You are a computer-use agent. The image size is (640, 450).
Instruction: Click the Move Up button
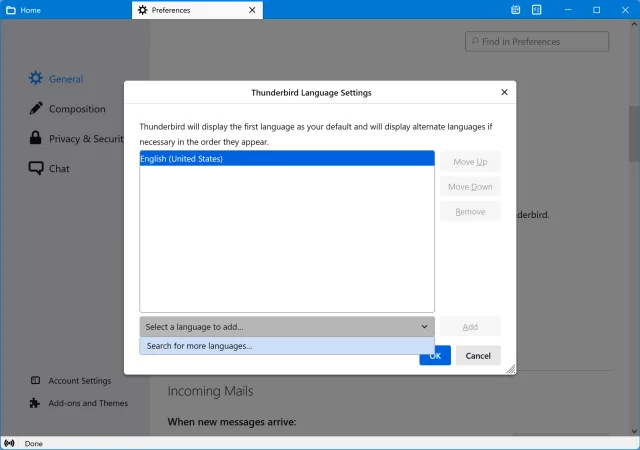click(470, 162)
